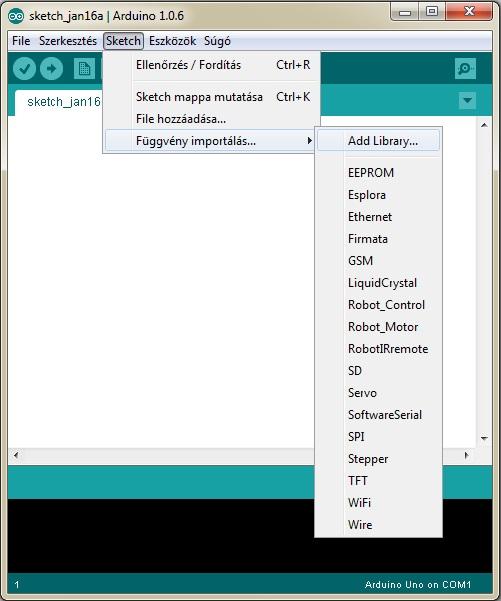The height and width of the screenshot is (601, 501).
Task: Click the horizontal scroll right arrow
Action: [x=467, y=455]
